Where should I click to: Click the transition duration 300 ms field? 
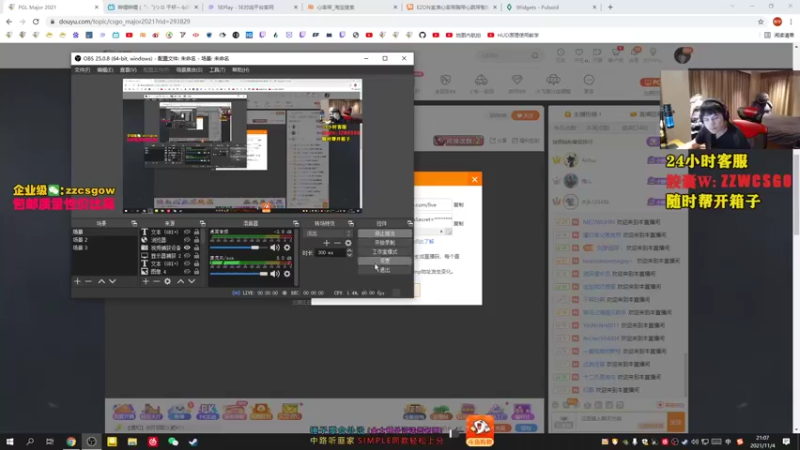click(330, 253)
